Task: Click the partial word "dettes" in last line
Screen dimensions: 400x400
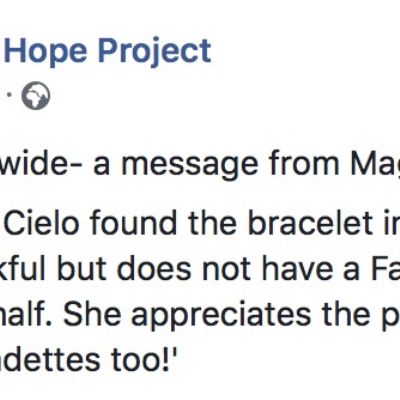Action: [50, 360]
